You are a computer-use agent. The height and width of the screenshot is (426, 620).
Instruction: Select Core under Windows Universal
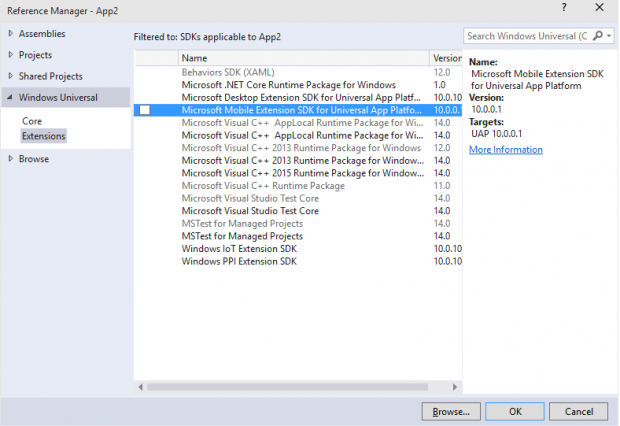click(32, 121)
